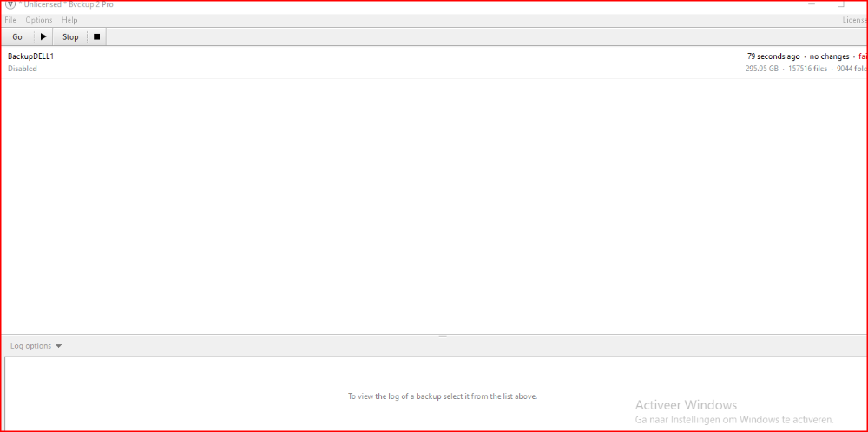The width and height of the screenshot is (868, 432).
Task: Click the splitter handle above the log pane
Action: point(442,336)
